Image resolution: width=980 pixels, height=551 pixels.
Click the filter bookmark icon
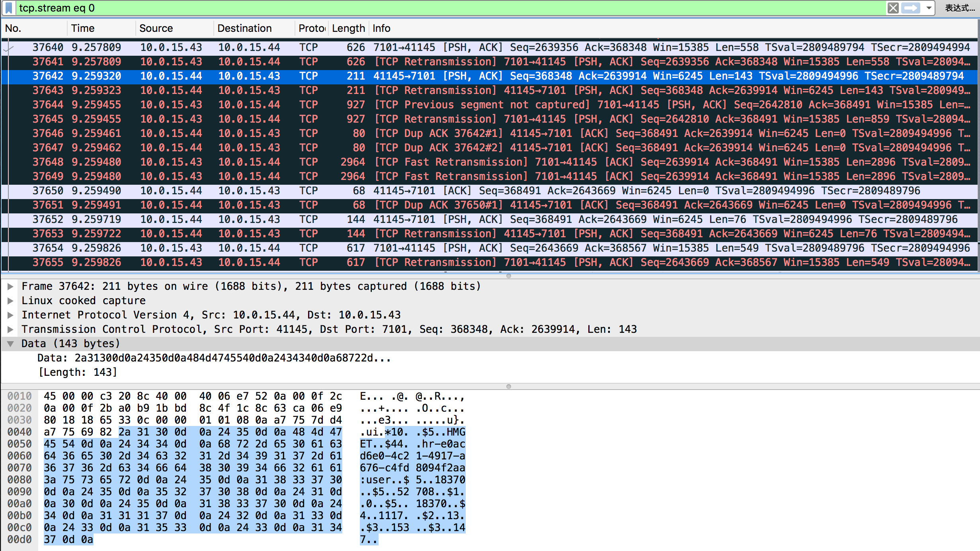pyautogui.click(x=9, y=8)
